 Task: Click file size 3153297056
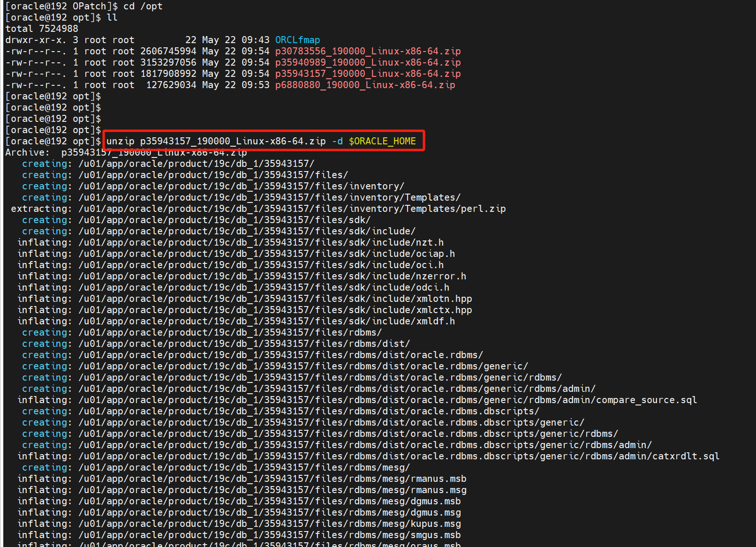(168, 62)
